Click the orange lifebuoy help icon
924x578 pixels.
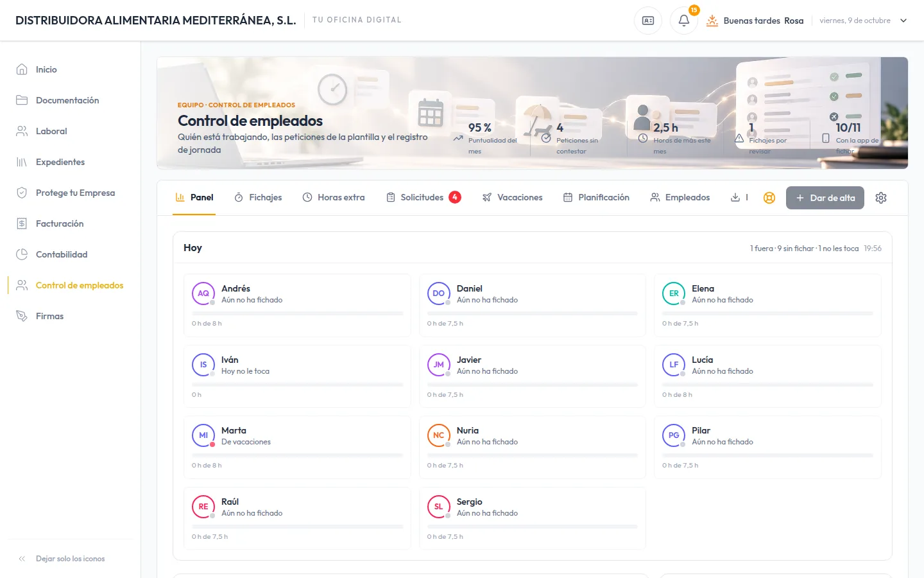(x=769, y=198)
